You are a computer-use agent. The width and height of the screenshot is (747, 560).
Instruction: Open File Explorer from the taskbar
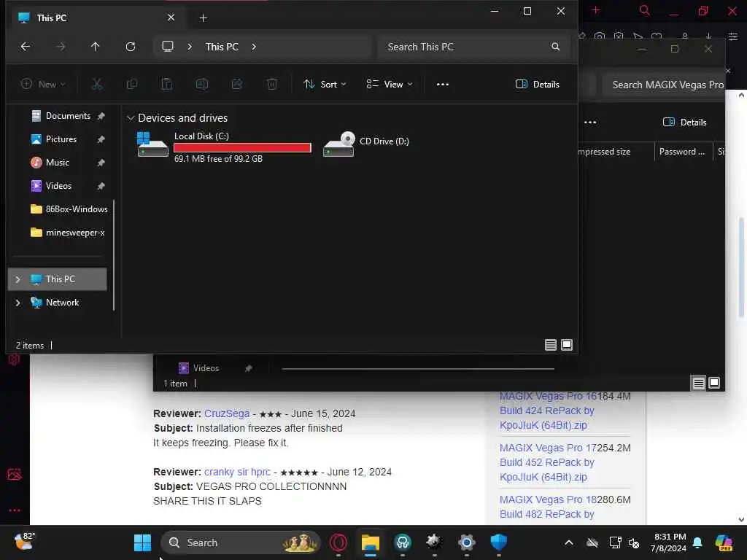370,542
